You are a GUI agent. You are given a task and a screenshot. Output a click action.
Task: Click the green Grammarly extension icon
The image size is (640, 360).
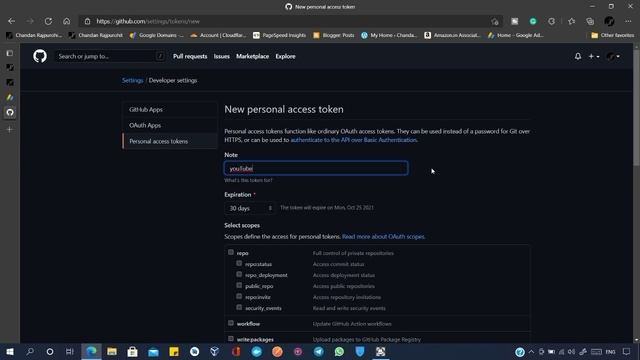(x=533, y=21)
